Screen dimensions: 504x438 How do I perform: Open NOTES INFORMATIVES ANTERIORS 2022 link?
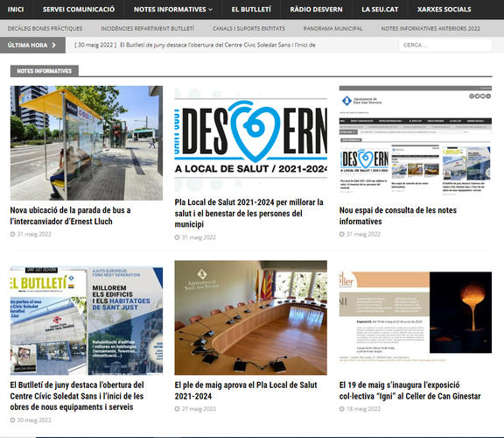coord(430,28)
